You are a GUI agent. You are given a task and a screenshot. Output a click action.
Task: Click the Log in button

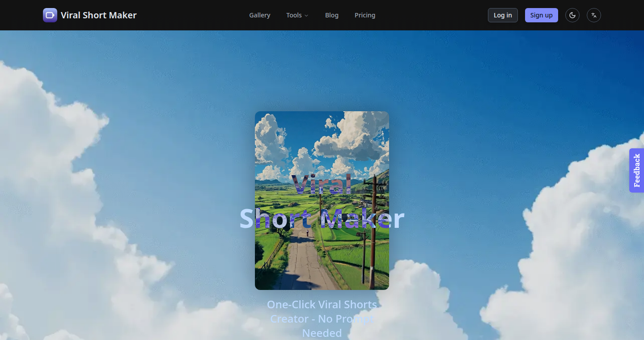[x=503, y=15]
